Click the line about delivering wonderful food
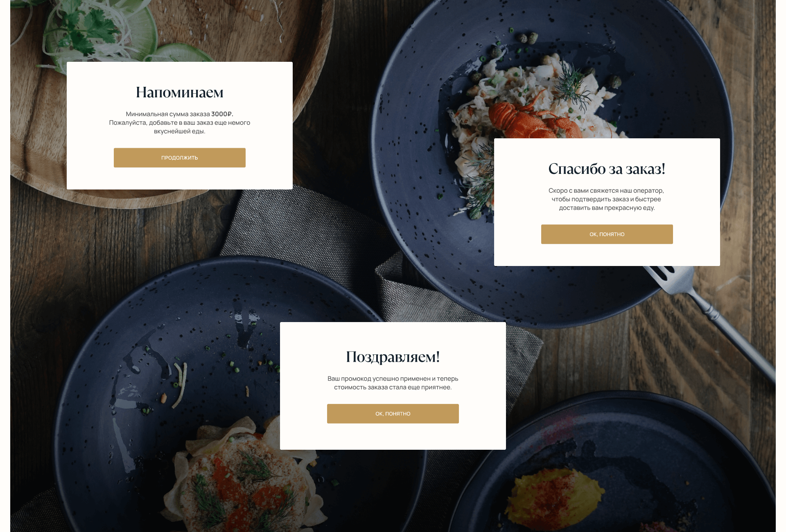The width and height of the screenshot is (786, 532). pos(607,208)
